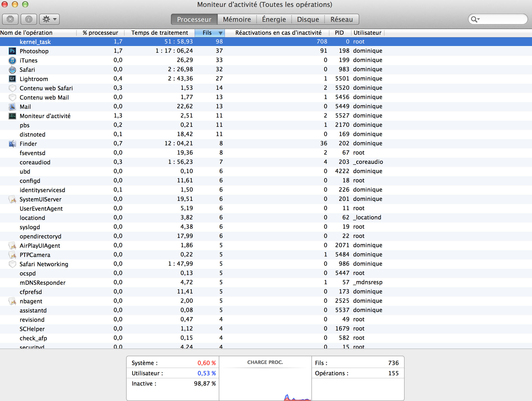Switch to the Mémoire tab
Screen dimensions: 532x401
point(237,19)
